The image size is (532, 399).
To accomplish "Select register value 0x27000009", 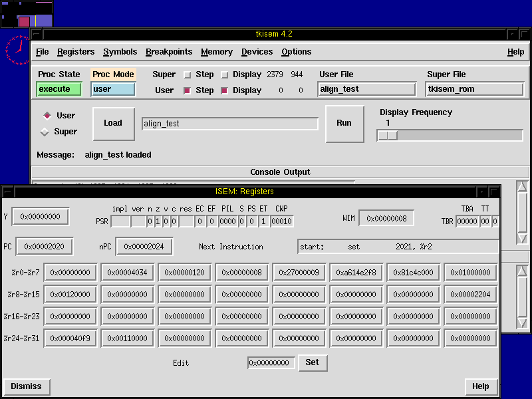I will point(299,273).
